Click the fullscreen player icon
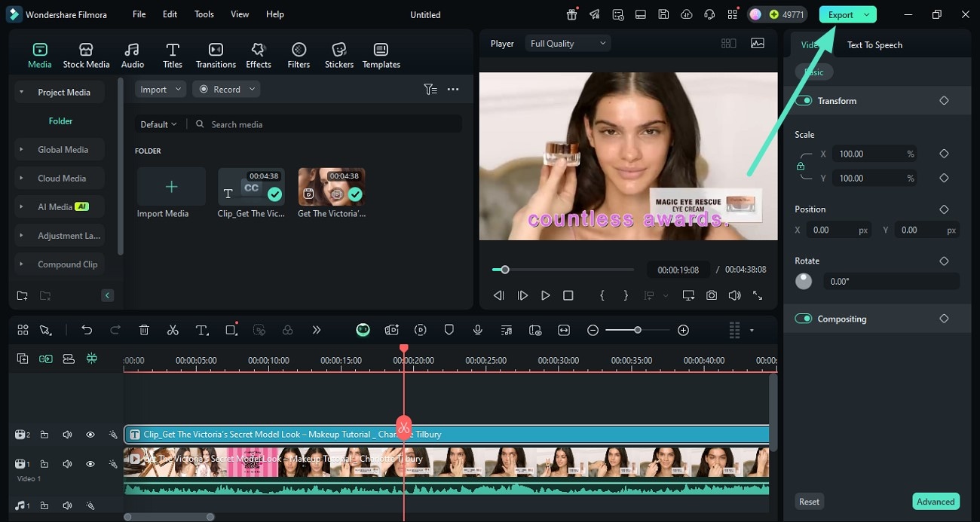The width and height of the screenshot is (980, 522). click(758, 295)
